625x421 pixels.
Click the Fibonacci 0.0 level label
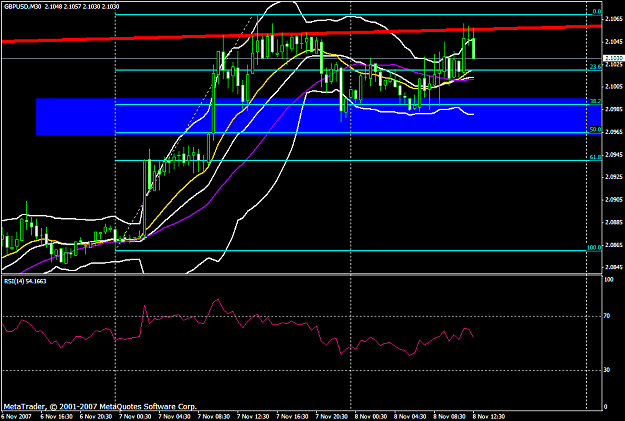pos(596,12)
